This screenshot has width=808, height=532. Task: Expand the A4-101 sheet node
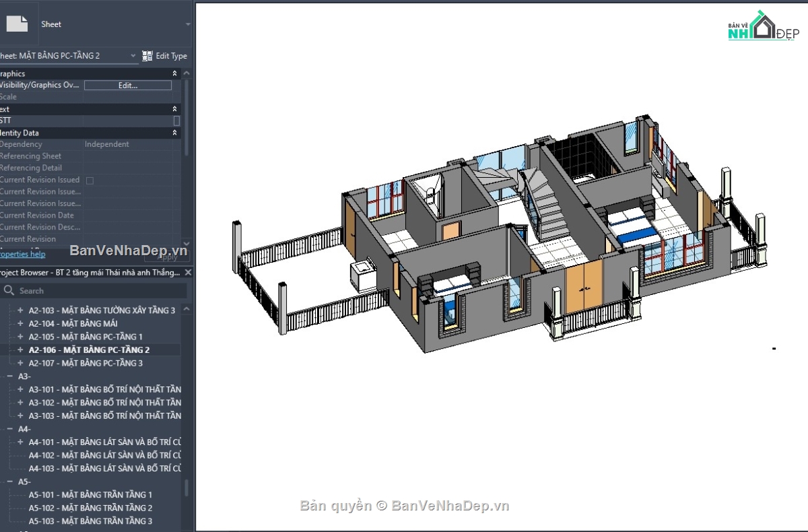point(20,442)
